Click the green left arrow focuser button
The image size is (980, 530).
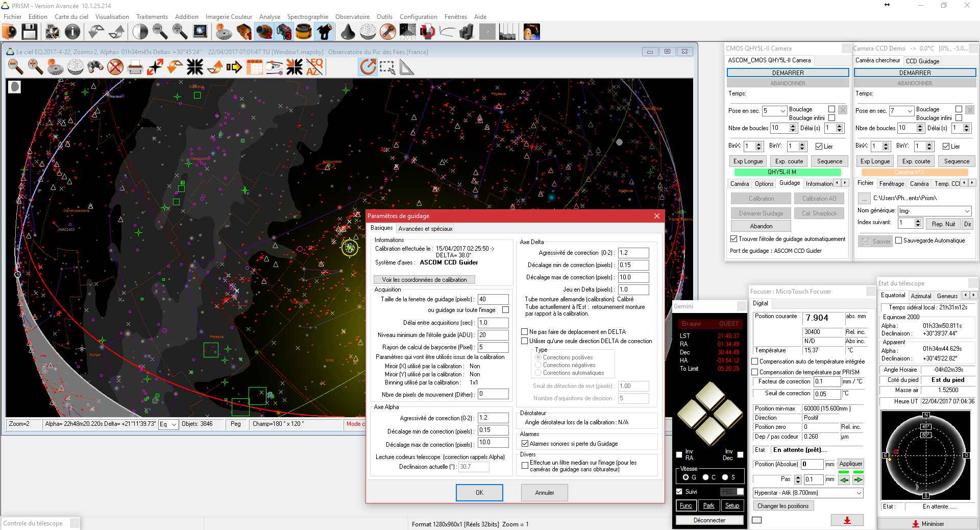click(844, 479)
